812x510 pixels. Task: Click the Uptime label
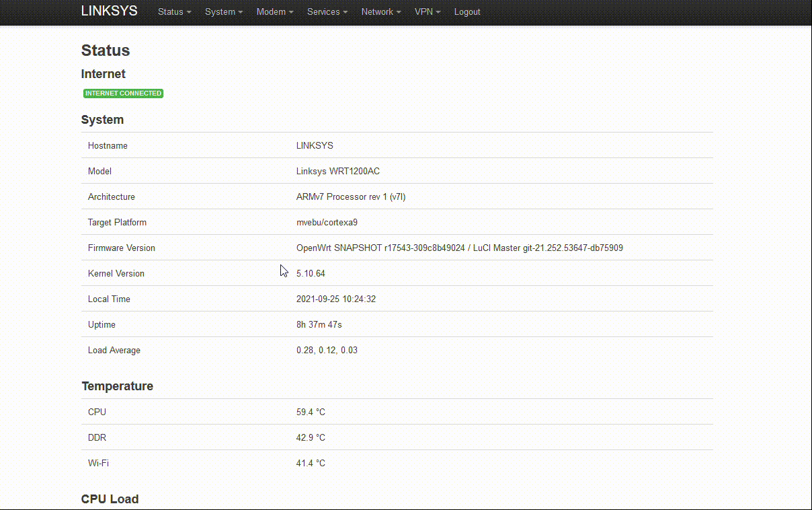101,324
